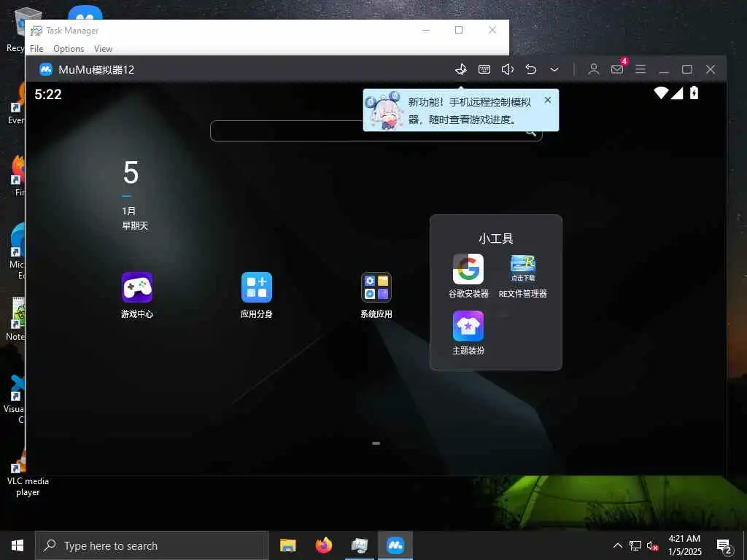Switch to Task Manager taskbar icon
The width and height of the screenshot is (747, 560).
360,545
